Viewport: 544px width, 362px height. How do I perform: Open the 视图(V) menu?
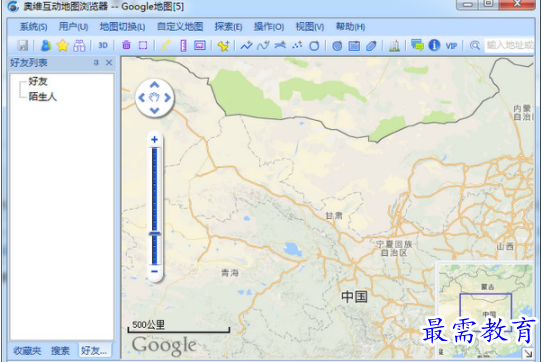pyautogui.click(x=310, y=27)
